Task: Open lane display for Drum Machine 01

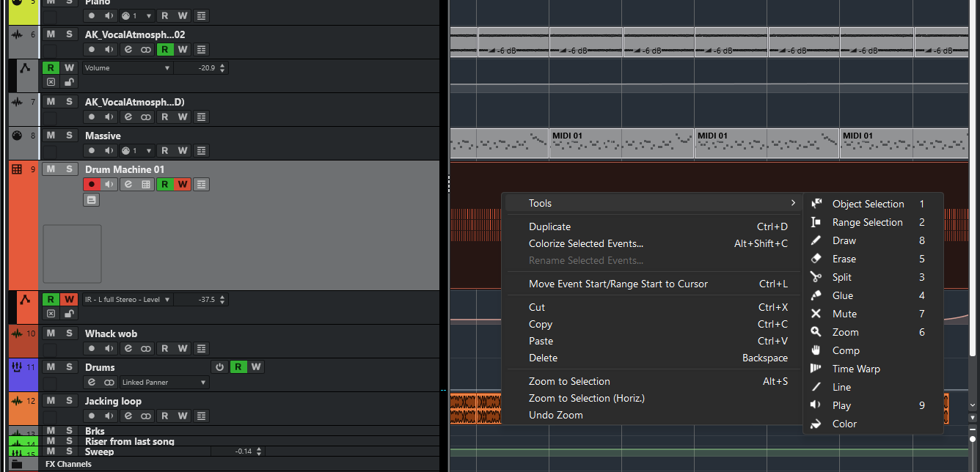Action: [202, 184]
